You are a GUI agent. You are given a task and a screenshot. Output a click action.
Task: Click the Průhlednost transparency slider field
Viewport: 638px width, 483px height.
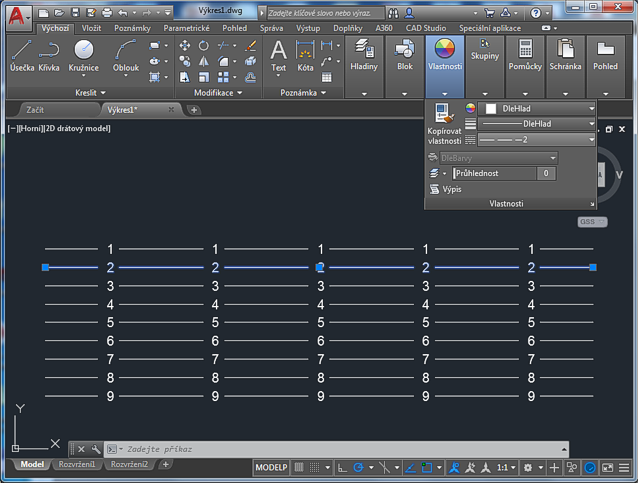(x=494, y=173)
